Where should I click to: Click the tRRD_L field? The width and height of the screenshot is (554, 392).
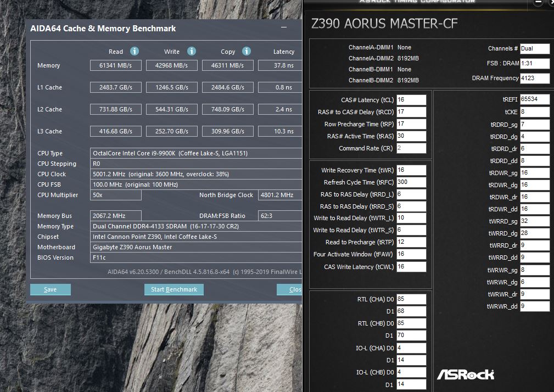click(411, 194)
